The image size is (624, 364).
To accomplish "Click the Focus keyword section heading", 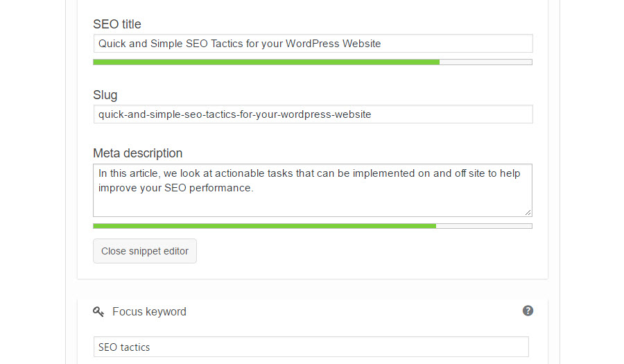I will coord(149,311).
